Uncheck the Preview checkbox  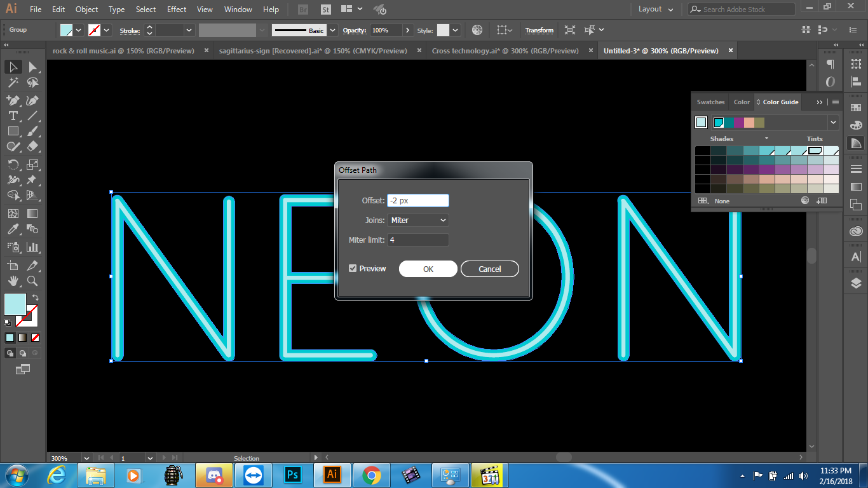coord(353,269)
